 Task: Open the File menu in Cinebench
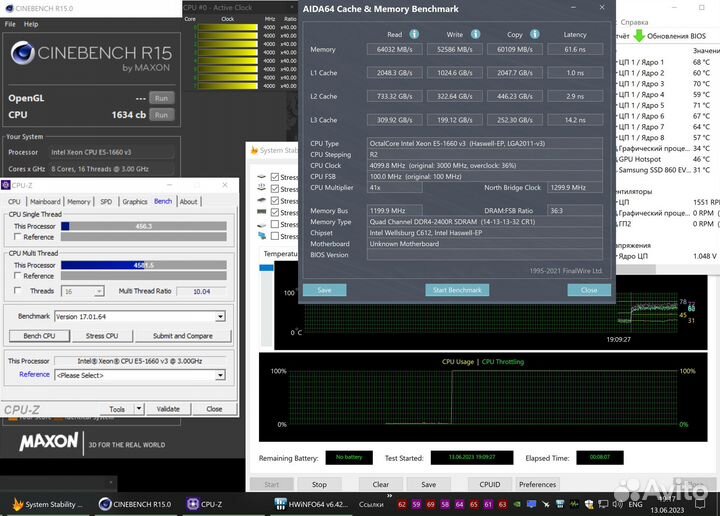pyautogui.click(x=10, y=24)
